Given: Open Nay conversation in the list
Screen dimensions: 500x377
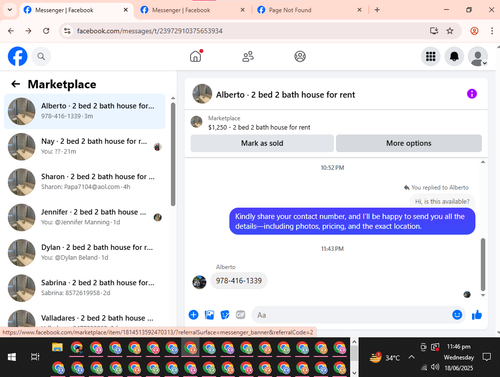Looking at the screenshot, I should [x=85, y=147].
